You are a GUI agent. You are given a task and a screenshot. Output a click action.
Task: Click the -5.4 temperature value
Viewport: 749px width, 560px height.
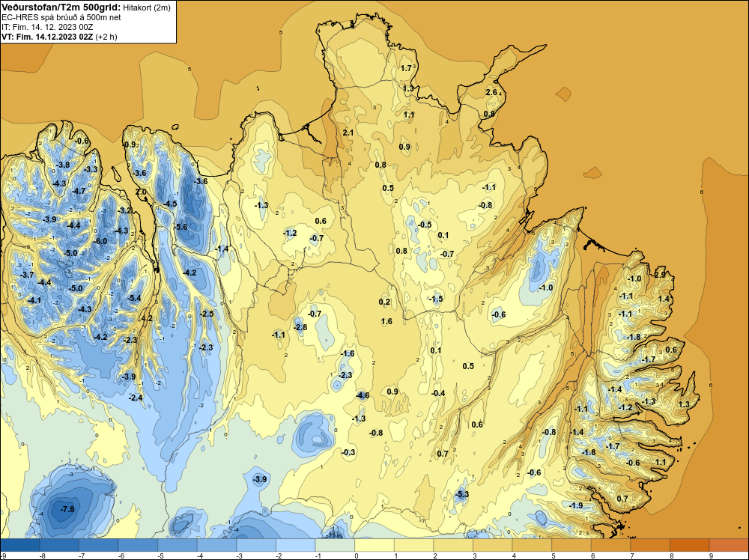pyautogui.click(x=134, y=299)
